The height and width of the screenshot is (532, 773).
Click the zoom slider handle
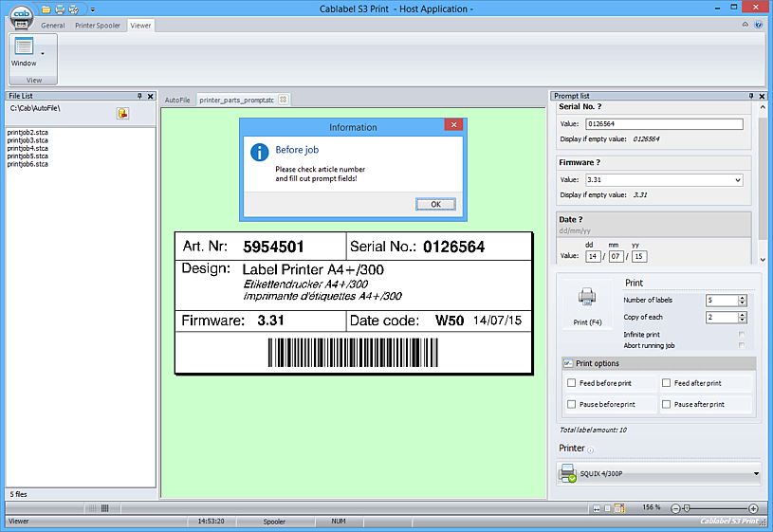[x=687, y=508]
